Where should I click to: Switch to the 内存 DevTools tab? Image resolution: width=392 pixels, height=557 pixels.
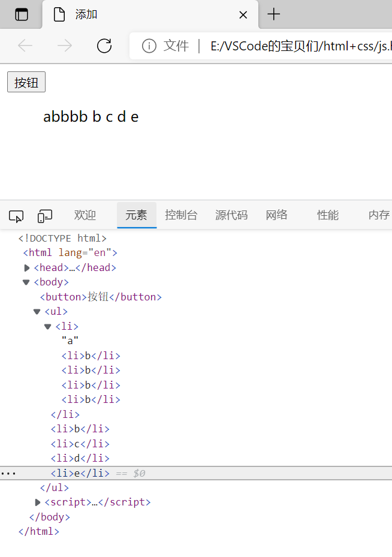pos(379,215)
